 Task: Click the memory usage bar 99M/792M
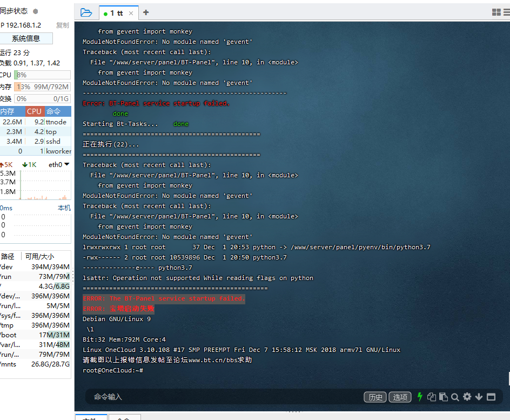[x=42, y=87]
